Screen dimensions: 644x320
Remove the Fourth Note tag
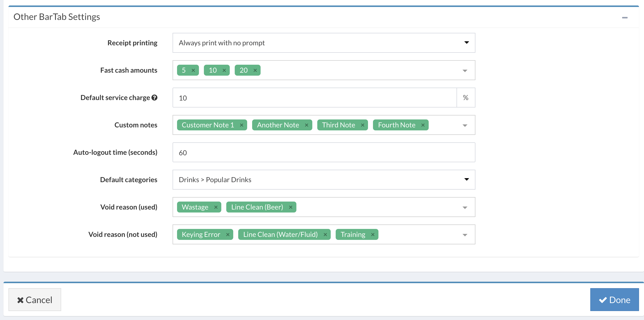(423, 125)
